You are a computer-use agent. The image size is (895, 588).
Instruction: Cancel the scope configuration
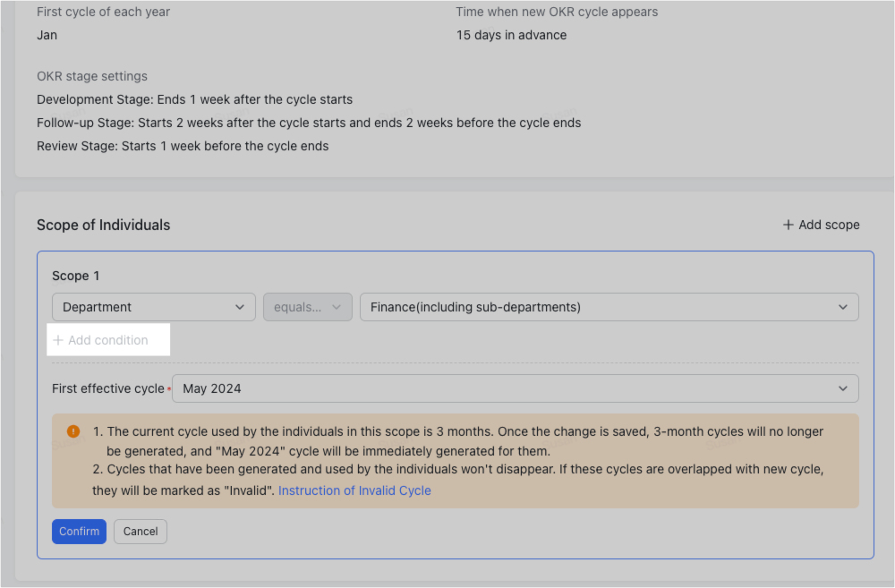tap(140, 531)
